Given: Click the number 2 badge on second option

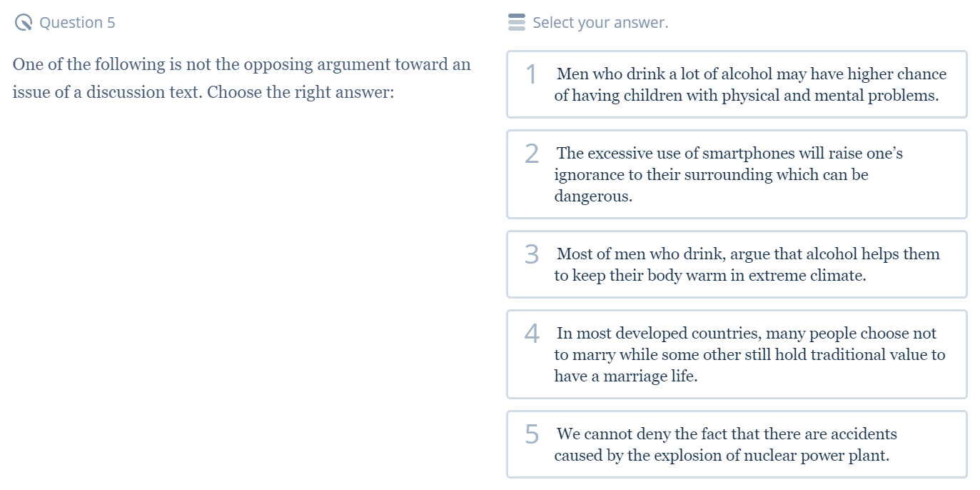Looking at the screenshot, I should click(x=531, y=154).
